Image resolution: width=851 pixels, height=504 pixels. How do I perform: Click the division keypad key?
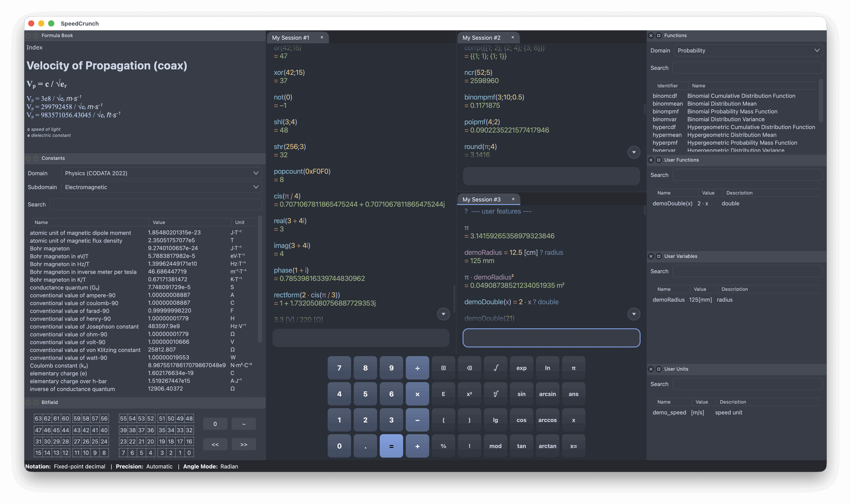(417, 368)
